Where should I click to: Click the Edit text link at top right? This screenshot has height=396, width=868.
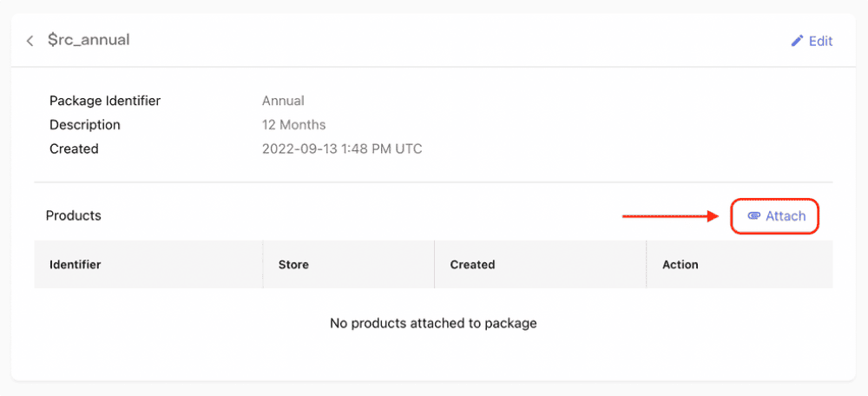pyautogui.click(x=820, y=41)
